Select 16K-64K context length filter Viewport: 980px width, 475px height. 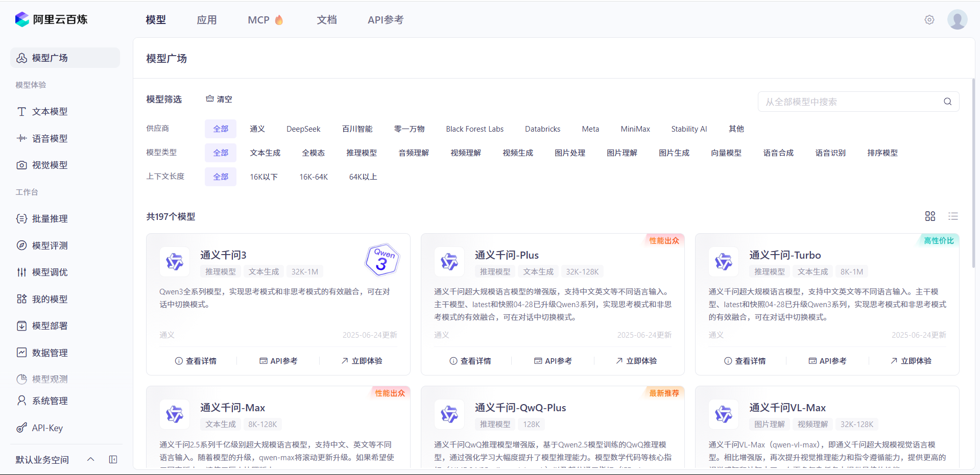[x=314, y=177]
